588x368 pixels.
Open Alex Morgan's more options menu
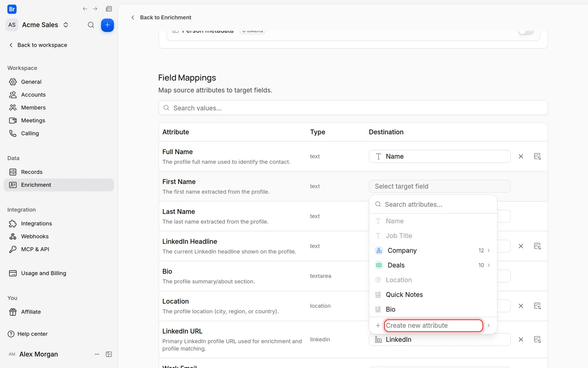pos(97,354)
